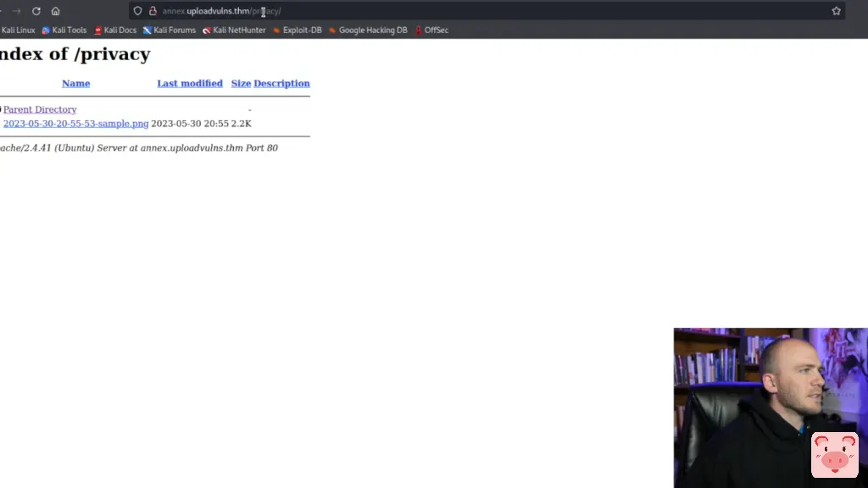Open the Exploit-DB bookmark
Image resolution: width=868 pixels, height=488 pixels.
pos(298,30)
